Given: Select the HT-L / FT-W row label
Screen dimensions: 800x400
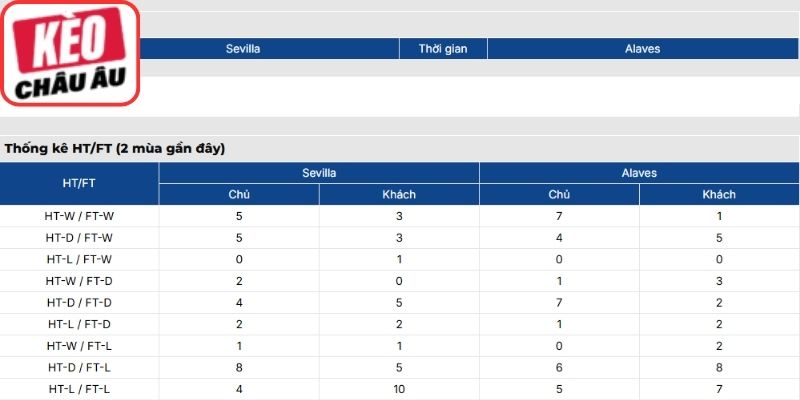Looking at the screenshot, I should tap(79, 259).
